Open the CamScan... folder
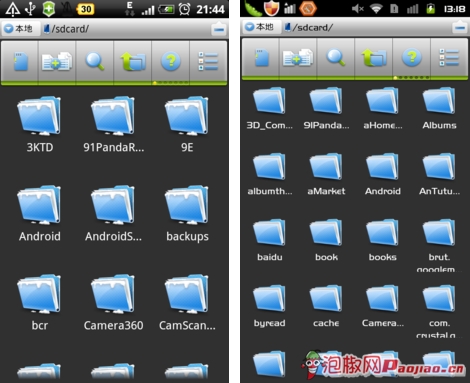Image resolution: width=470 pixels, height=383 pixels. (187, 303)
